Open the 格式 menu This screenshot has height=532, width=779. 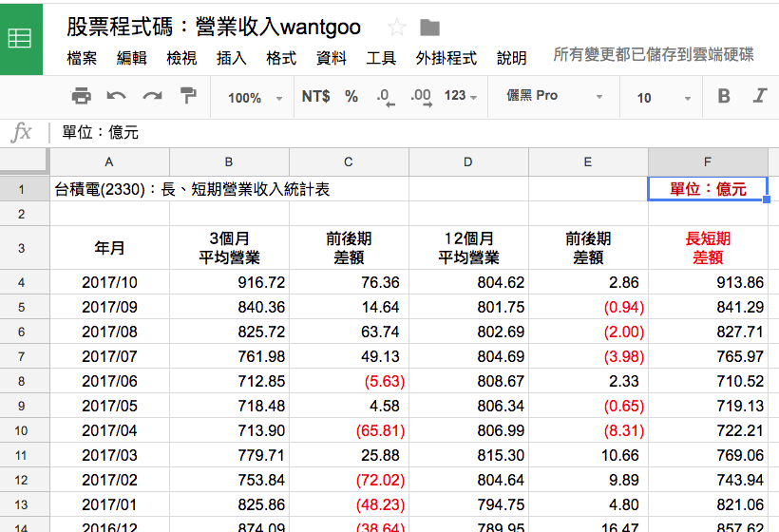(281, 58)
